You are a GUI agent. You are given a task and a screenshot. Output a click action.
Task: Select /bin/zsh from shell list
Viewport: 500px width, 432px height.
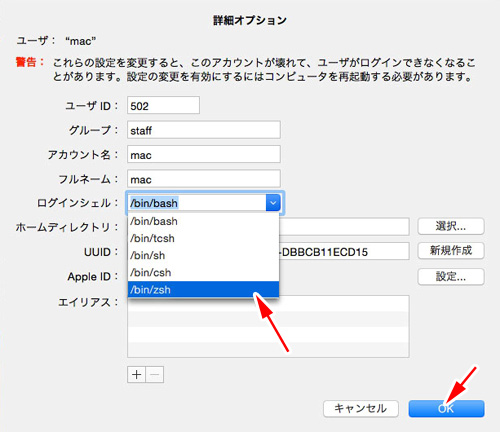(x=203, y=289)
